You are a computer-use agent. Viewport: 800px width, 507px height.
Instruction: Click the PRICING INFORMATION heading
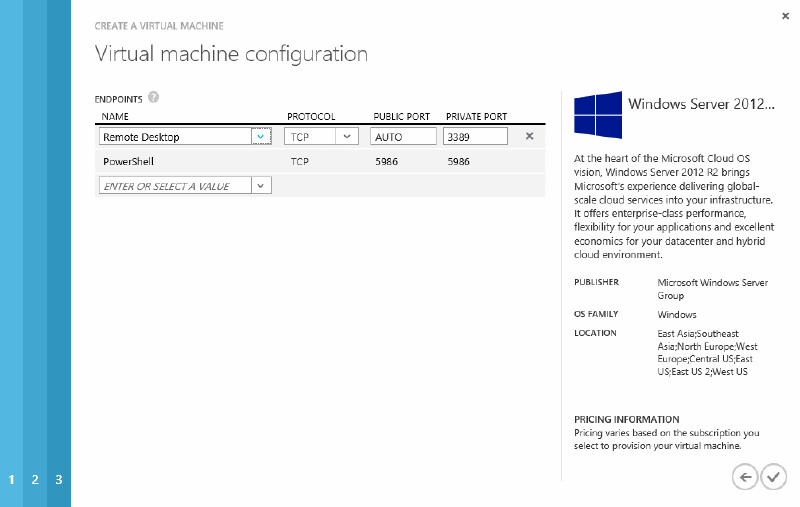627,419
